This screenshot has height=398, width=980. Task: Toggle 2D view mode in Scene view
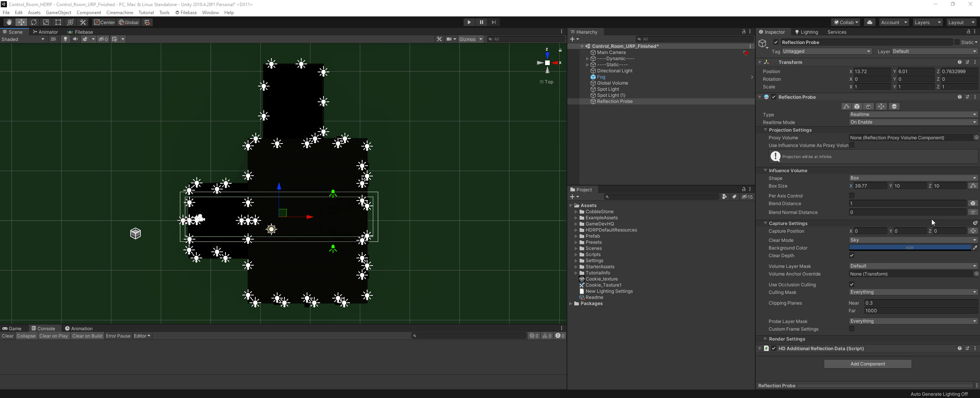(53, 39)
